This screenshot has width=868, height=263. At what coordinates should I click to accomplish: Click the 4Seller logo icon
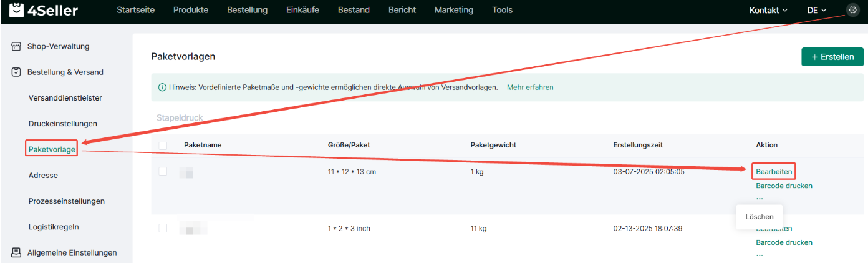pyautogui.click(x=16, y=11)
